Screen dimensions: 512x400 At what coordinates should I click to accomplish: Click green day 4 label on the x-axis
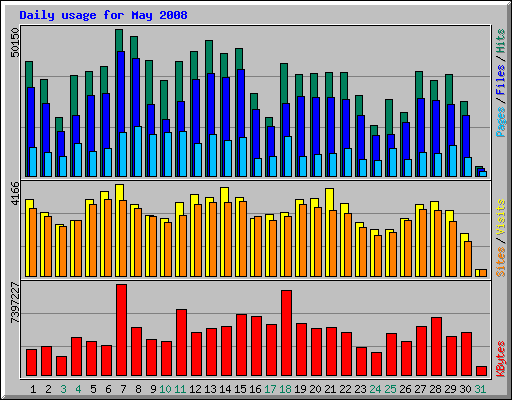78,389
